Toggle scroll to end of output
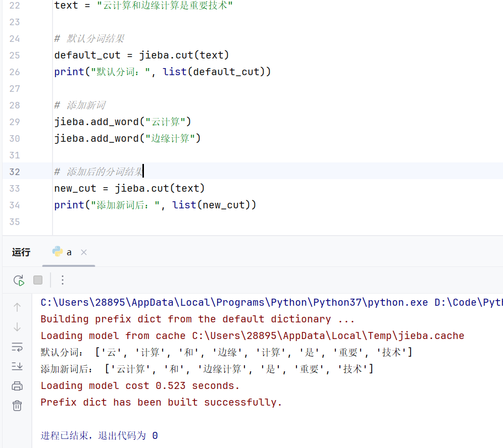 coord(17,366)
